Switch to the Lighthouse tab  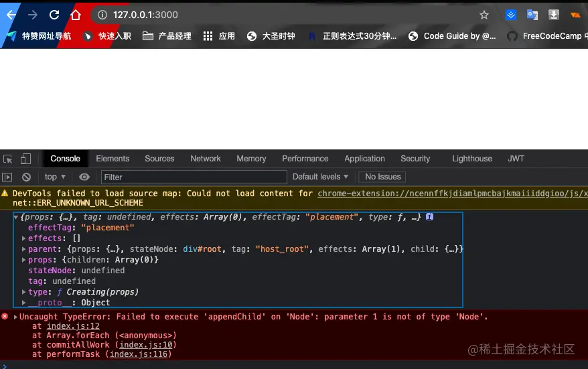[472, 159]
